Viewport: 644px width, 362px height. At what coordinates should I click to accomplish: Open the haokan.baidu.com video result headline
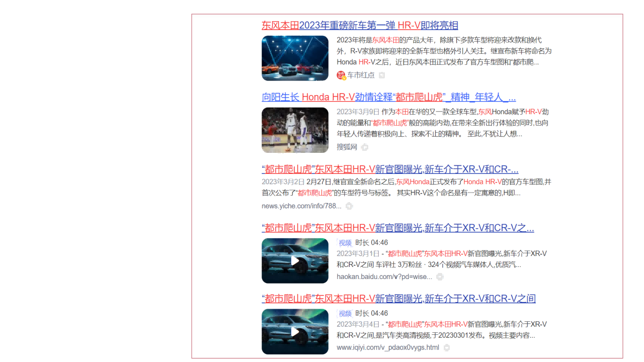pyautogui.click(x=398, y=228)
